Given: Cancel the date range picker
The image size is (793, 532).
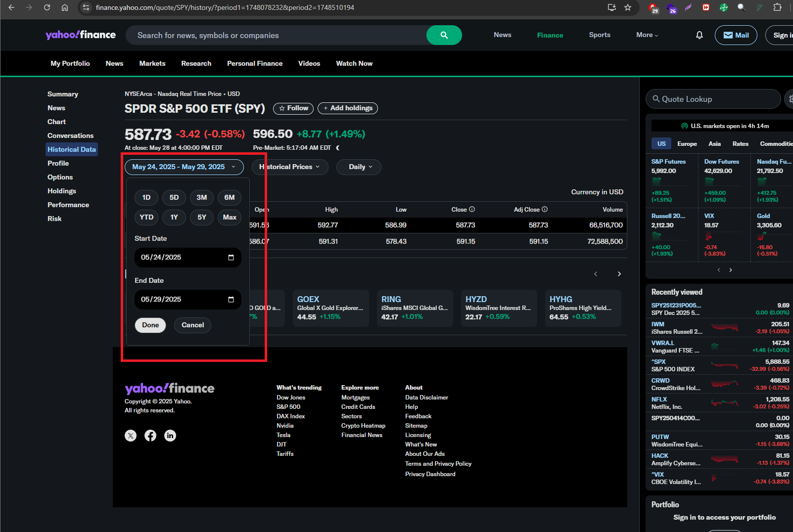Looking at the screenshot, I should pyautogui.click(x=193, y=325).
